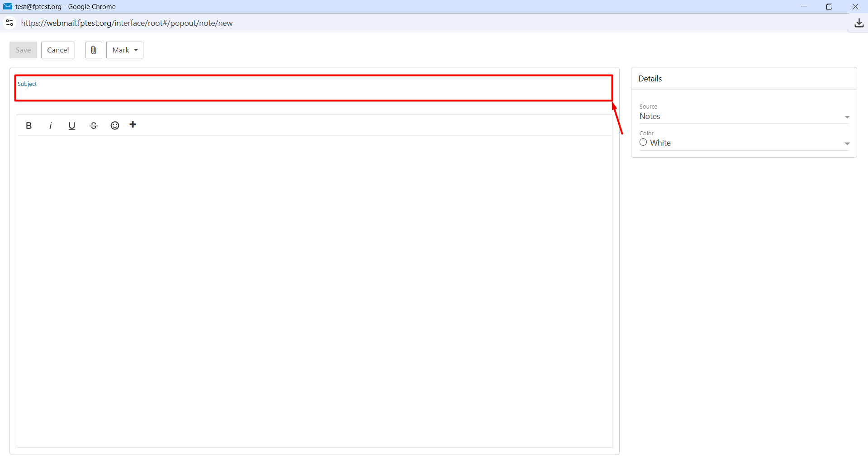The width and height of the screenshot is (868, 465).
Task: Open the Mark dropdown menu
Action: (x=125, y=50)
